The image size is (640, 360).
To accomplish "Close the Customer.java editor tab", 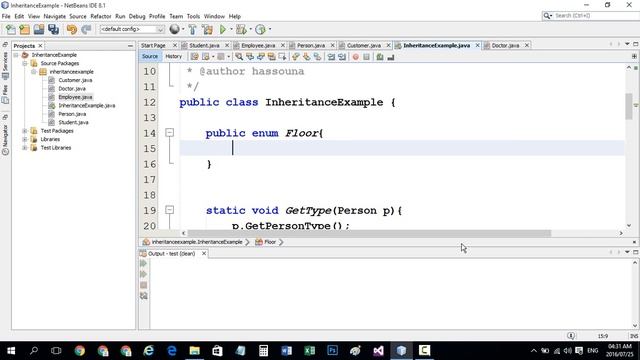I will point(388,45).
